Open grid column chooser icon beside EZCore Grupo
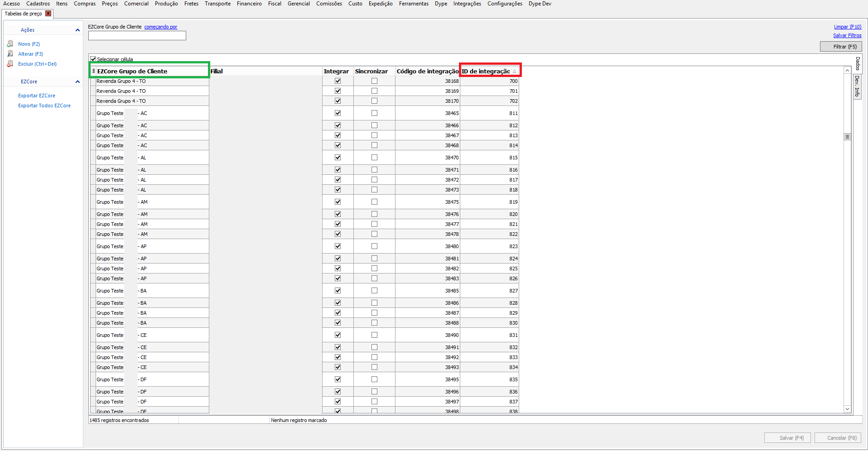 click(x=93, y=71)
